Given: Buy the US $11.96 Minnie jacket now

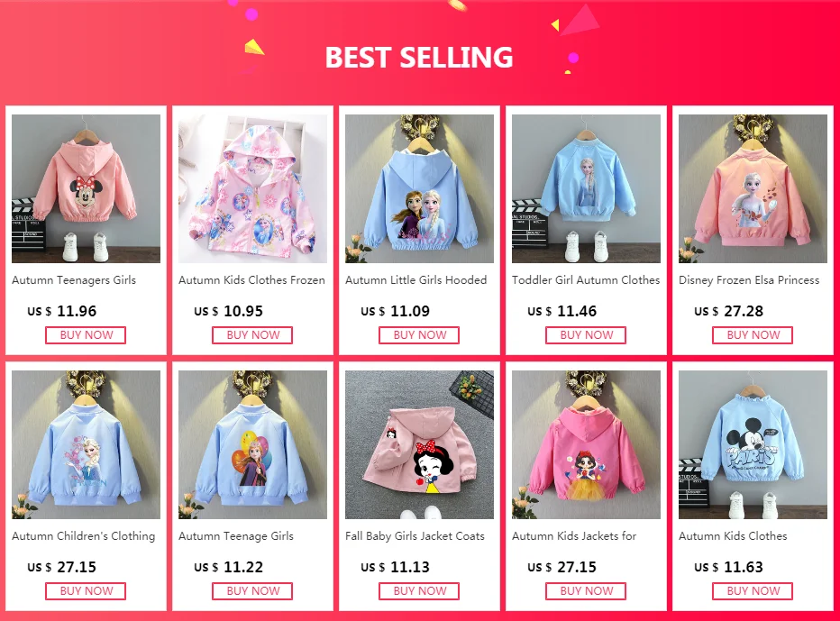Looking at the screenshot, I should (86, 335).
